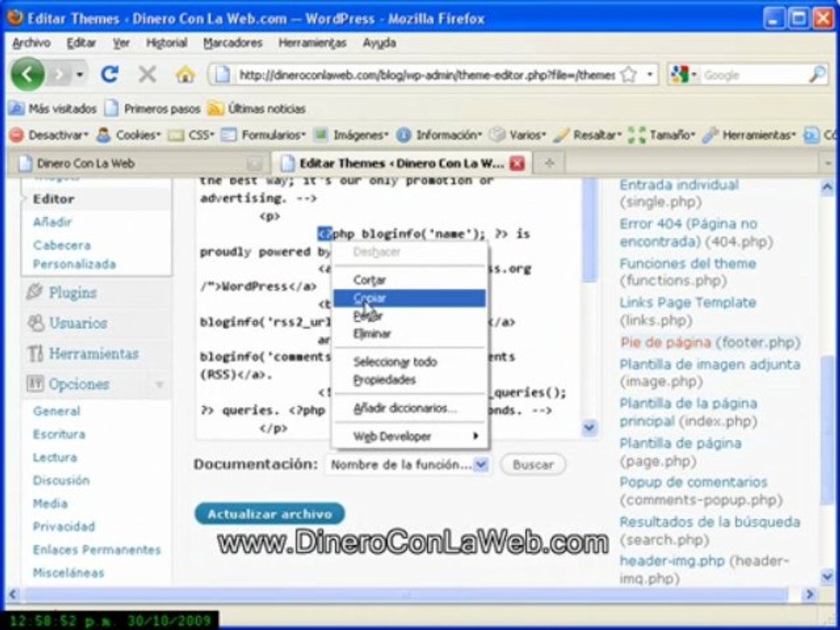Click the horizontal scrollbar right arrow
The image size is (840, 630).
[809, 594]
